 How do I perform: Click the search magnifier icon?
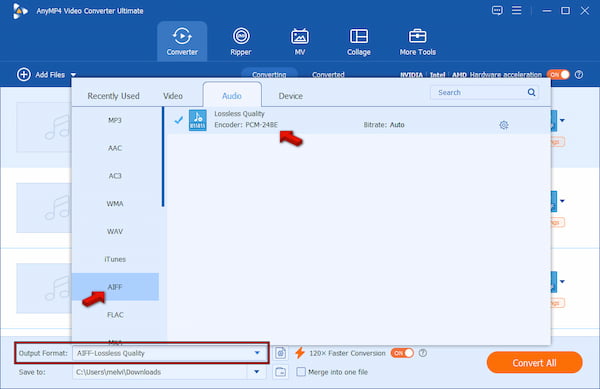coord(531,92)
